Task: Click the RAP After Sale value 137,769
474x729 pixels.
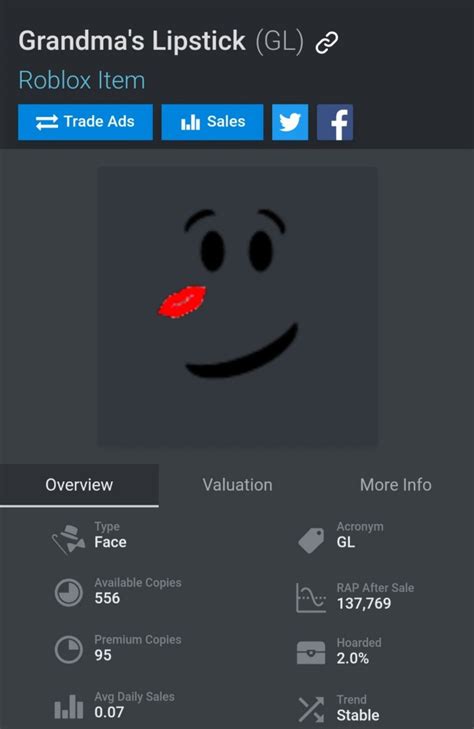Action: (x=364, y=603)
